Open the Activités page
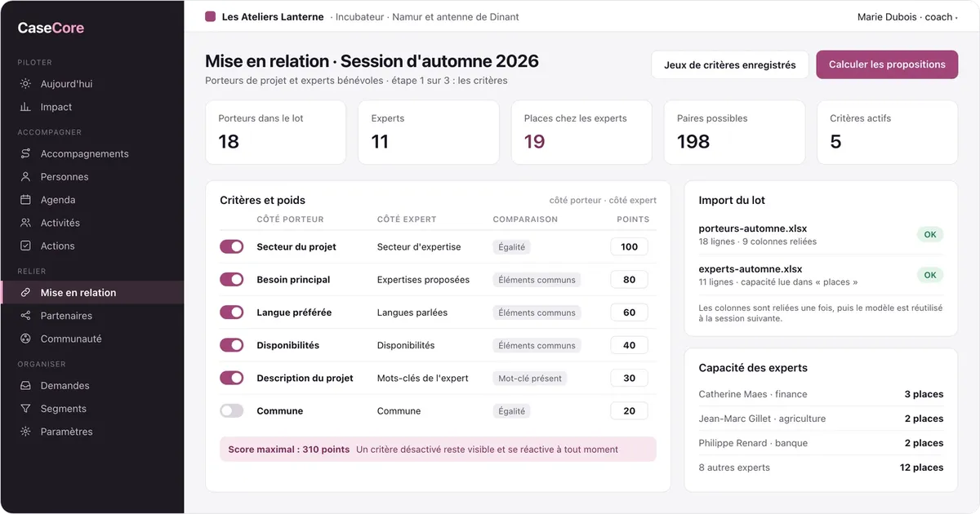 [x=92, y=223]
